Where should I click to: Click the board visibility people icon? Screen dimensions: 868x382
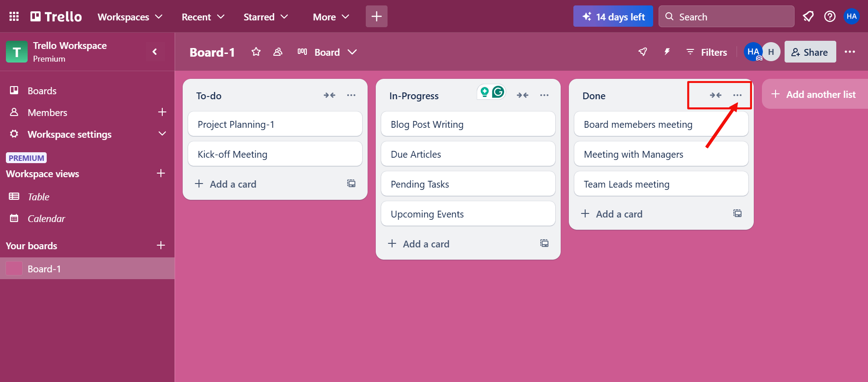click(278, 52)
